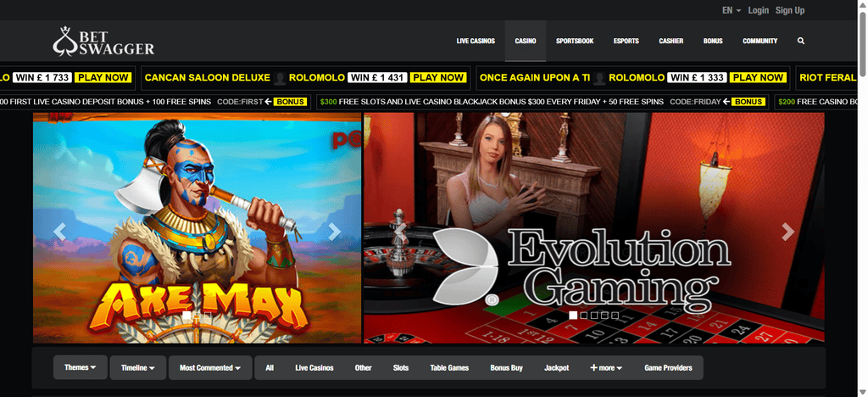Advance Axe Max carousel with right arrow
868x397 pixels.
[334, 232]
